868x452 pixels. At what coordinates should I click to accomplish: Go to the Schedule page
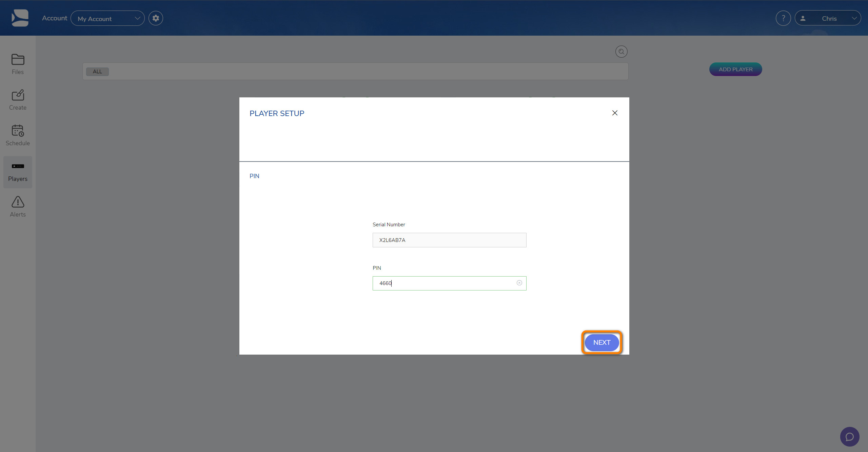coord(18,135)
